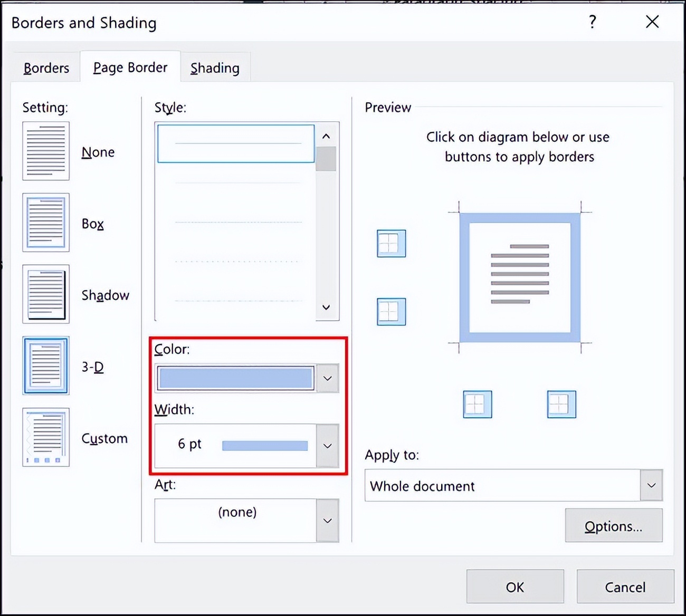This screenshot has width=686, height=616.
Task: Toggle the left border button beside the diagram
Action: 390,311
